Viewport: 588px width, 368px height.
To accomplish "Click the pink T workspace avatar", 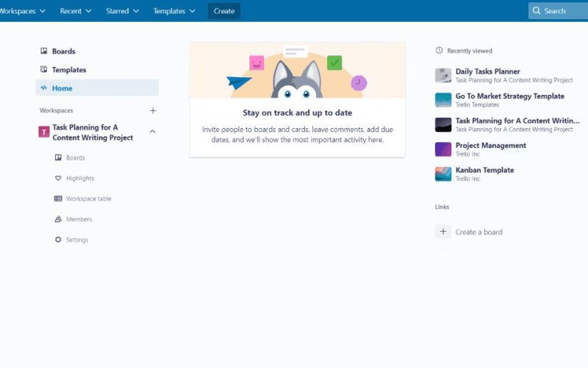I will click(44, 132).
